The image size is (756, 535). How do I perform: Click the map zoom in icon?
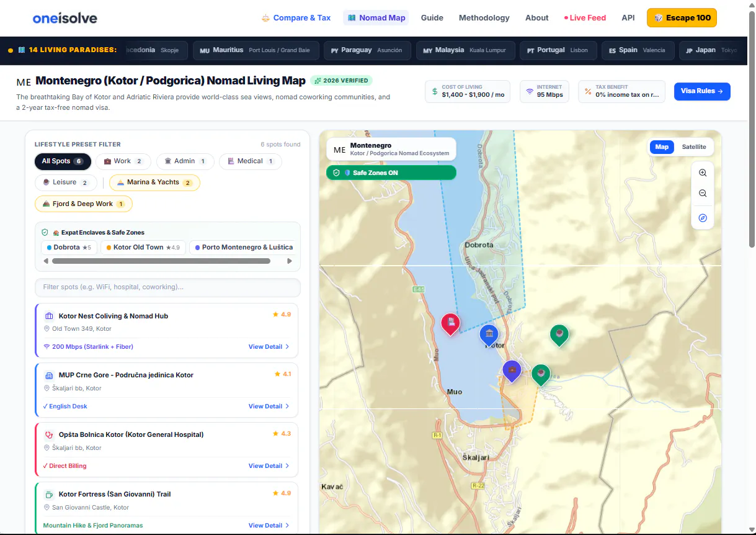(x=703, y=173)
